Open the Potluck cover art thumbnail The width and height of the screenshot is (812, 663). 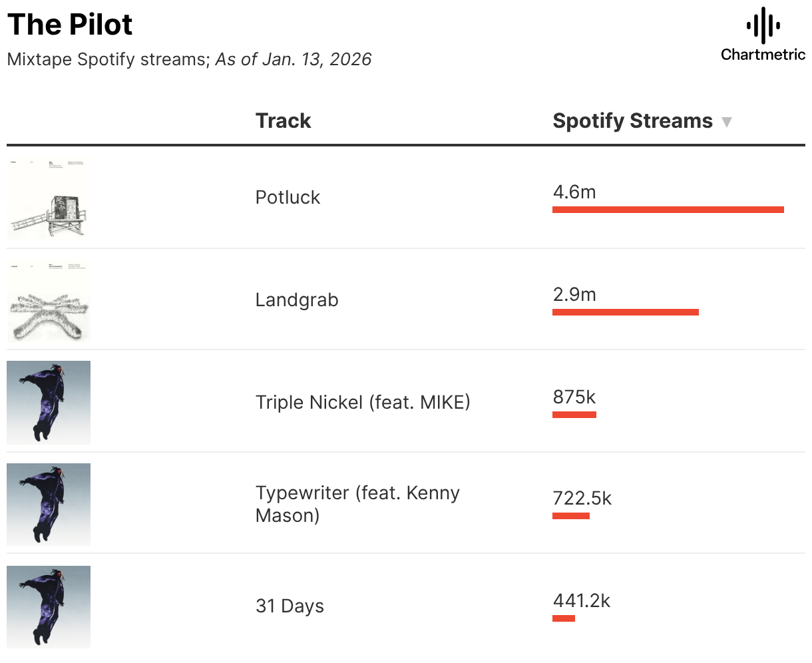(49, 198)
